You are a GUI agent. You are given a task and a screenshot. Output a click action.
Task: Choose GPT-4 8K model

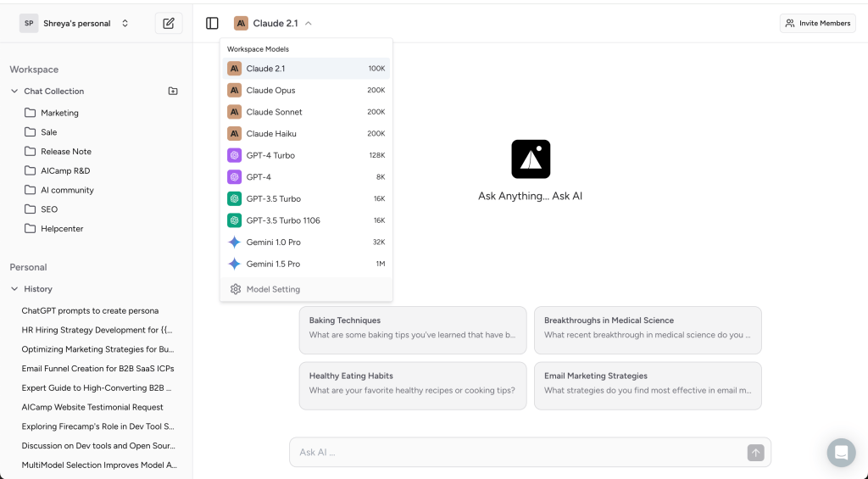[306, 177]
